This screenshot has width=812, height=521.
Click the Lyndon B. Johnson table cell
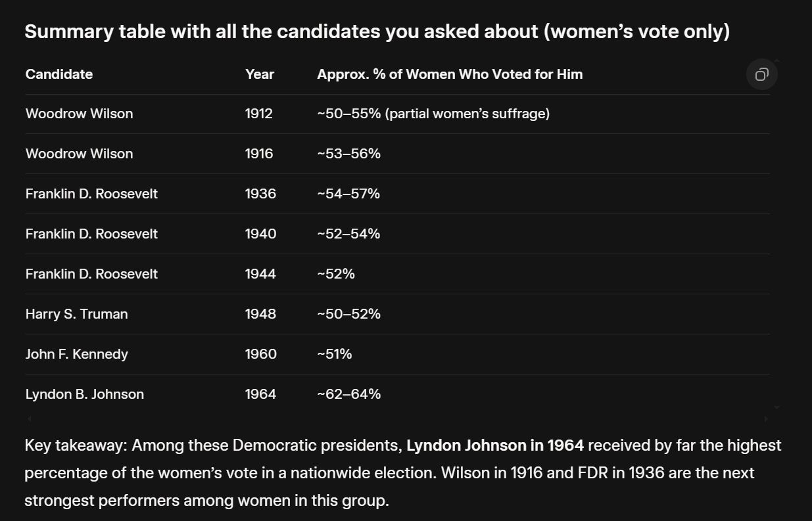(x=84, y=394)
